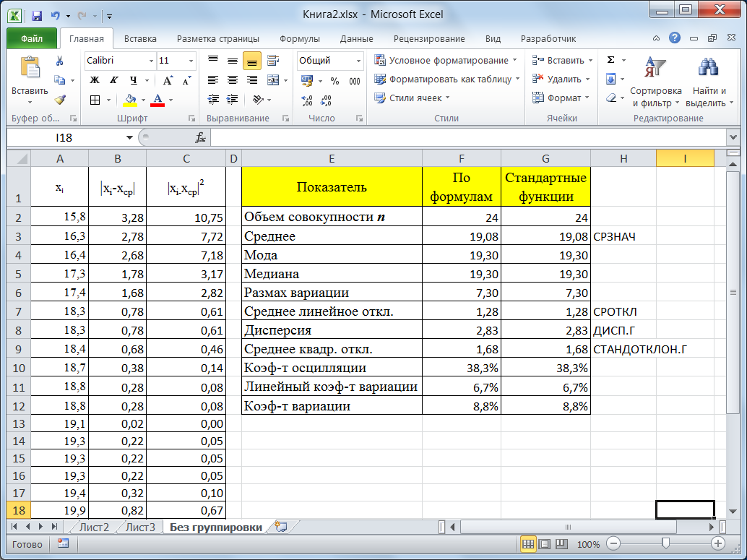Switch to Разметка страницы tab
747x560 pixels.
click(217, 39)
